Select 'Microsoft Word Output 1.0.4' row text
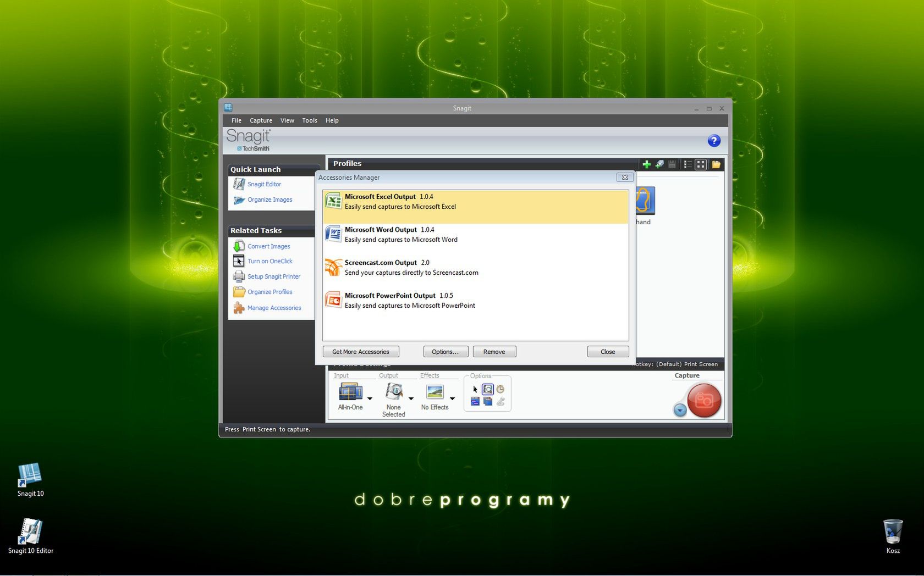The width and height of the screenshot is (924, 576). pos(389,230)
